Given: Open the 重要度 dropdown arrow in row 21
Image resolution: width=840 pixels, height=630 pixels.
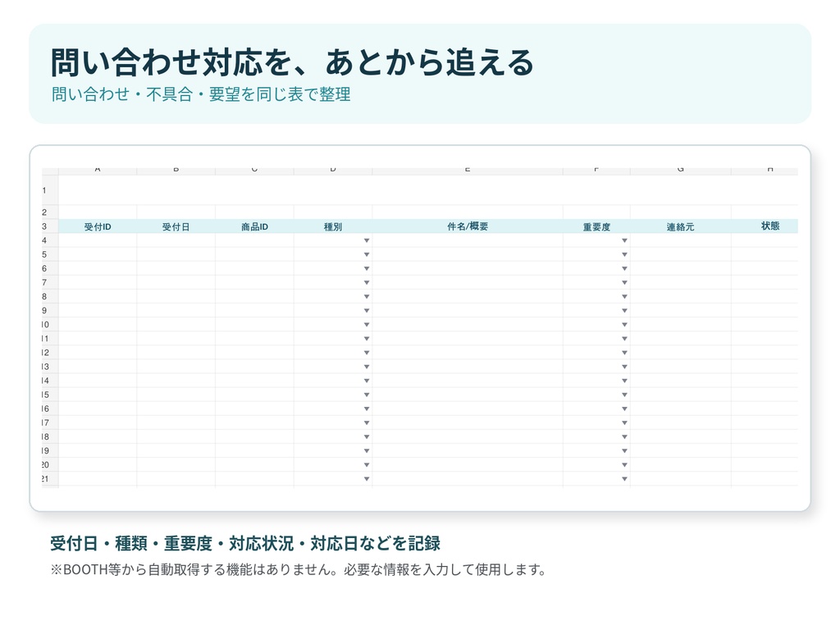Looking at the screenshot, I should pyautogui.click(x=624, y=479).
